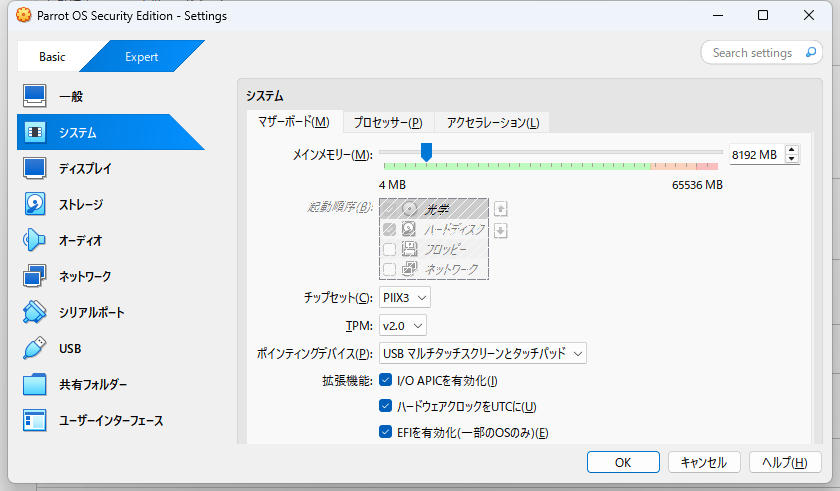Toggle I/O APICを有効化 checkbox
This screenshot has height=491, width=840.
click(385, 380)
